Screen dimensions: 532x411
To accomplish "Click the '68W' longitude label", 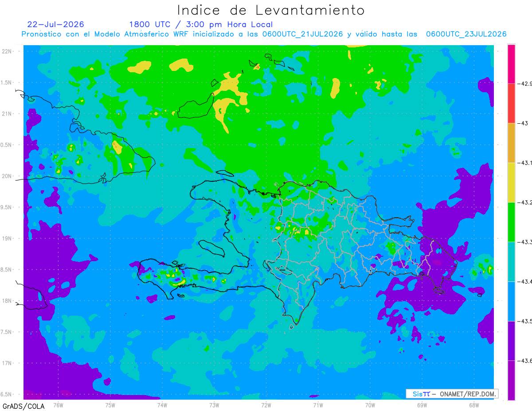I will (474, 405).
